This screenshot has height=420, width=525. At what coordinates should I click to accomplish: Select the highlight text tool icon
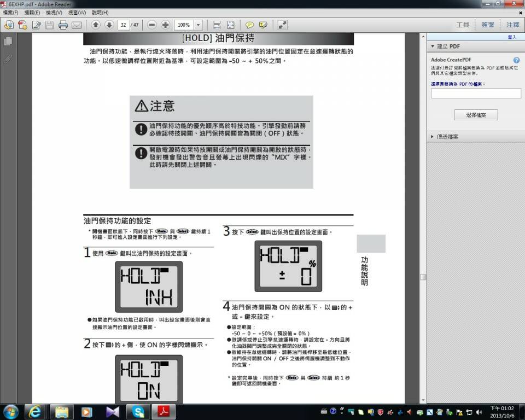[x=263, y=25]
